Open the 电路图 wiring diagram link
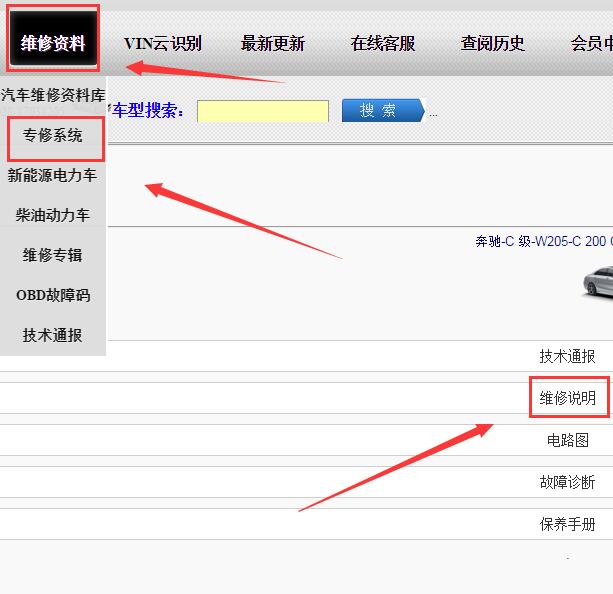The height and width of the screenshot is (594, 613). click(567, 440)
